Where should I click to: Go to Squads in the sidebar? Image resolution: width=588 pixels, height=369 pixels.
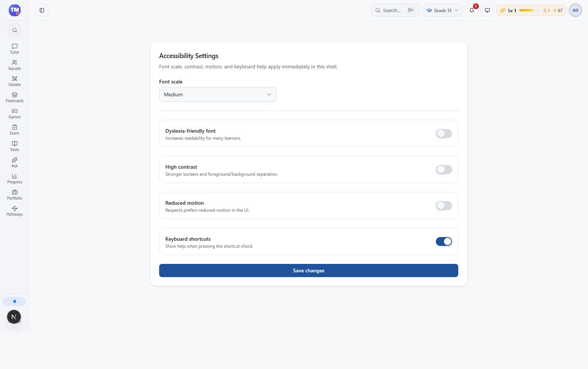click(x=15, y=65)
